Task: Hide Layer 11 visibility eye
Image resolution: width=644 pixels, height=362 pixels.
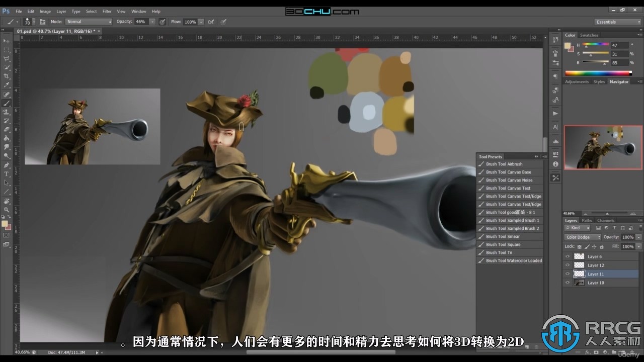Action: pyautogui.click(x=568, y=274)
